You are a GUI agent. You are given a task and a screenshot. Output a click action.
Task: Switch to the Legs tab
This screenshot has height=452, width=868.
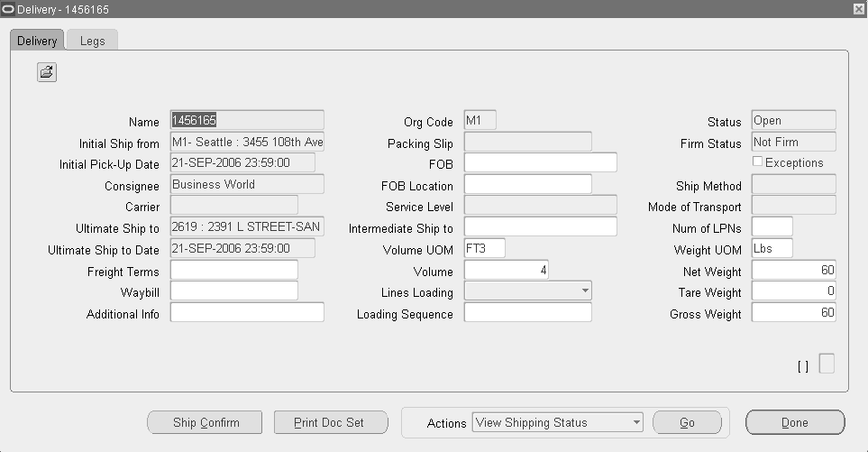pos(92,41)
